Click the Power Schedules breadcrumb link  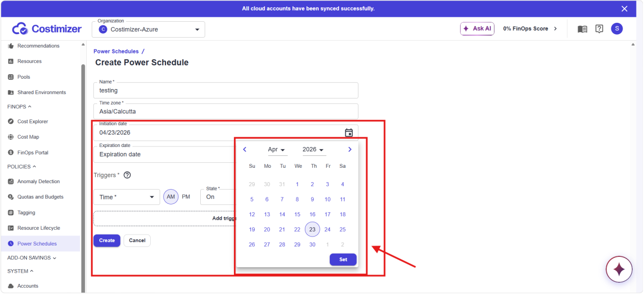pyautogui.click(x=116, y=51)
